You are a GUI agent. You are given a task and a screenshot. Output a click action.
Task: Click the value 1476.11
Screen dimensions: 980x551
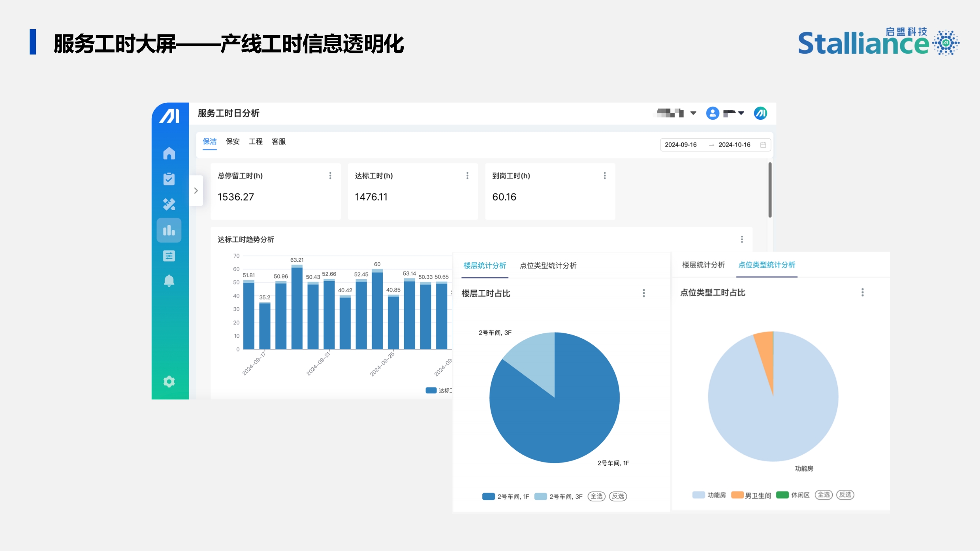[371, 197]
